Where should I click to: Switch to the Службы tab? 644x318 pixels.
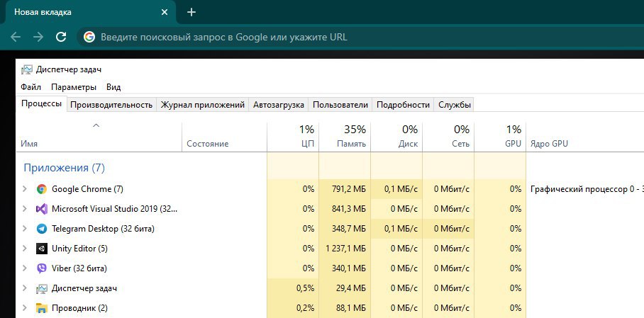pyautogui.click(x=455, y=105)
